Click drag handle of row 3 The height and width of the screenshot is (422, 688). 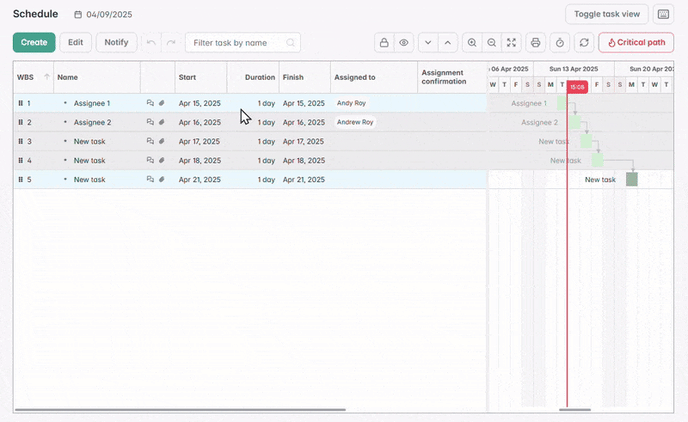pos(20,141)
